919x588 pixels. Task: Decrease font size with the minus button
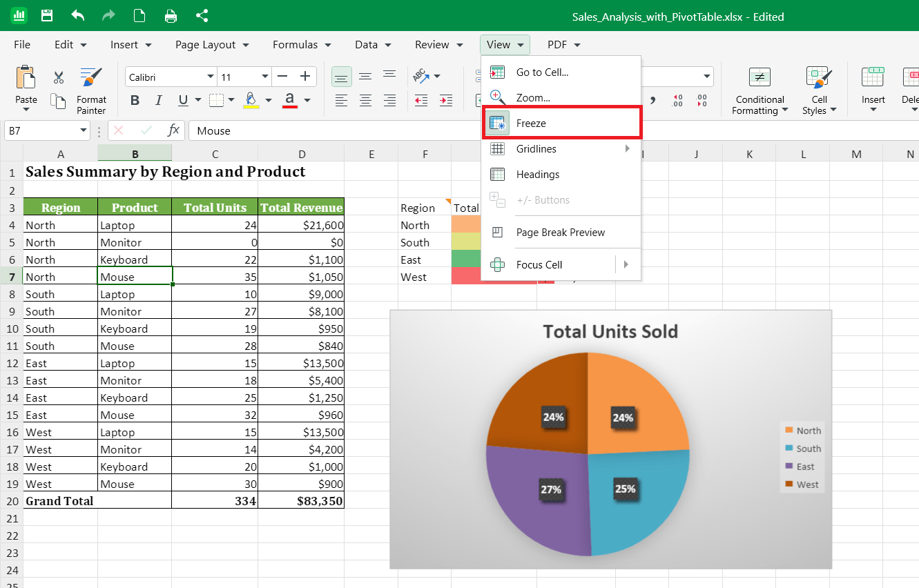282,77
